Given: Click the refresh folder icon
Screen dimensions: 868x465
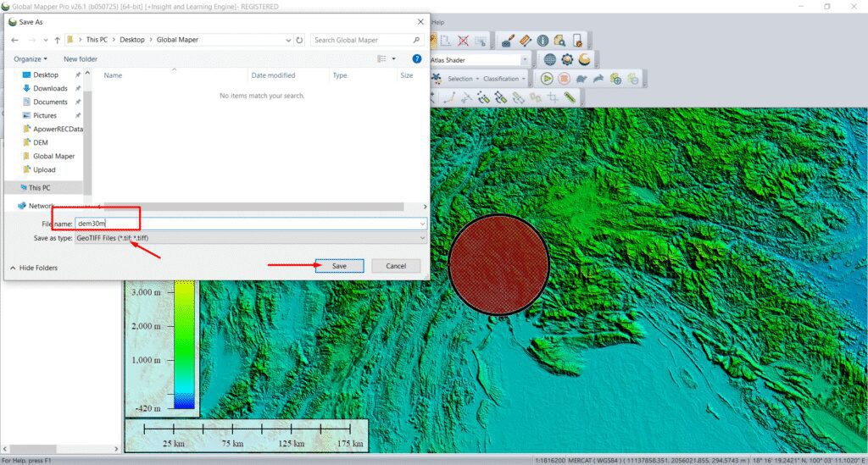Looking at the screenshot, I should point(299,40).
